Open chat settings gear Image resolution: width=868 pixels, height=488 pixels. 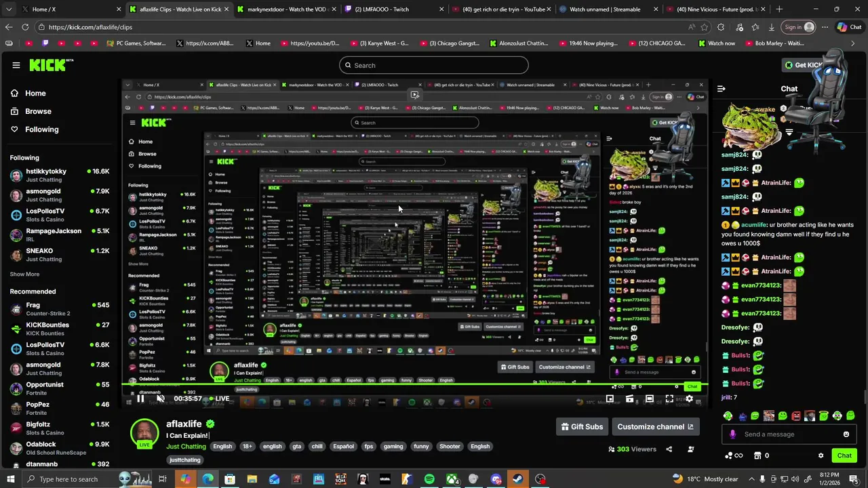pyautogui.click(x=821, y=455)
